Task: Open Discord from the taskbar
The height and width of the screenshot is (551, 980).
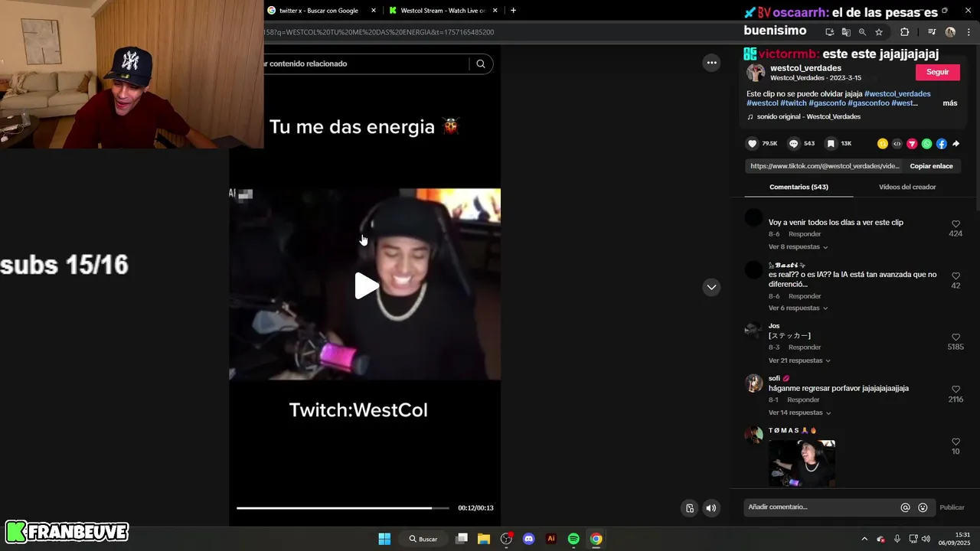Action: (528, 539)
